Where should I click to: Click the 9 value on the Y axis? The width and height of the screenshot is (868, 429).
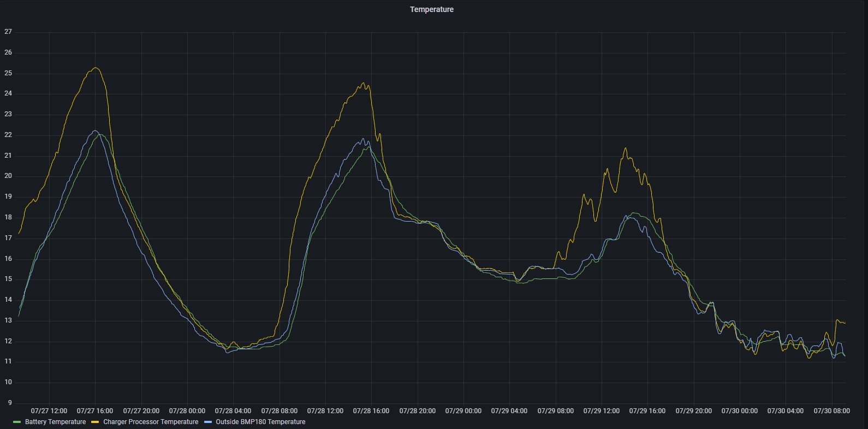point(10,403)
